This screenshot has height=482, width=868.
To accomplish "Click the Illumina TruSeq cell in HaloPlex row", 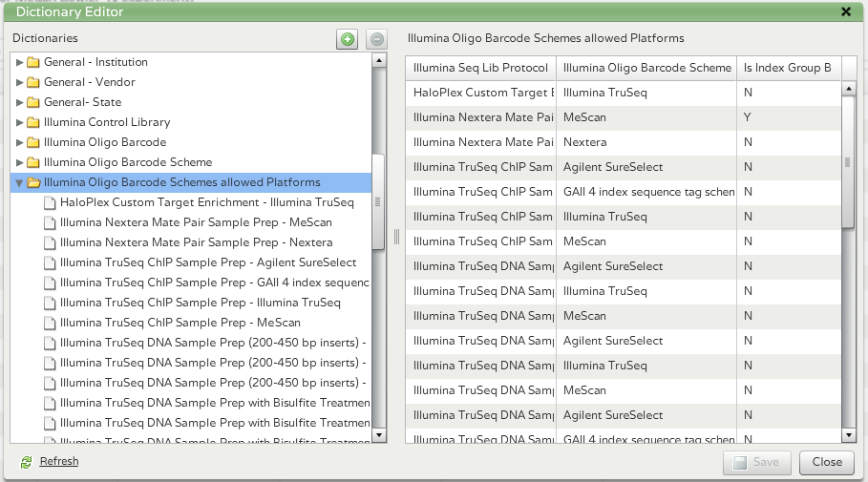I will click(x=646, y=93).
